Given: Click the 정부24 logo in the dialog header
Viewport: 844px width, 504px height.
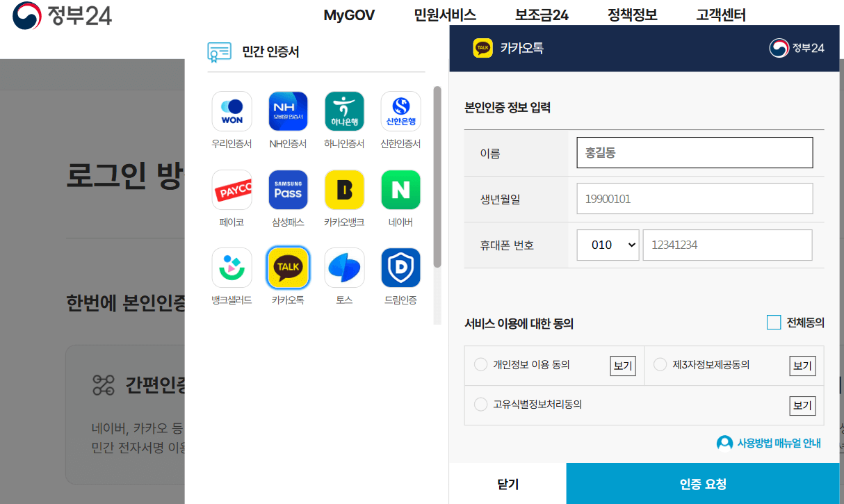Looking at the screenshot, I should coord(797,48).
